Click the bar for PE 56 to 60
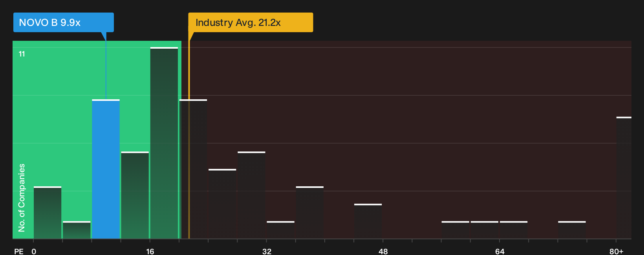 click(456, 230)
